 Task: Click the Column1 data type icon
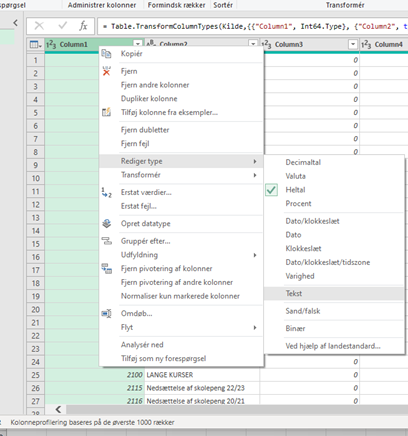pyautogui.click(x=51, y=44)
